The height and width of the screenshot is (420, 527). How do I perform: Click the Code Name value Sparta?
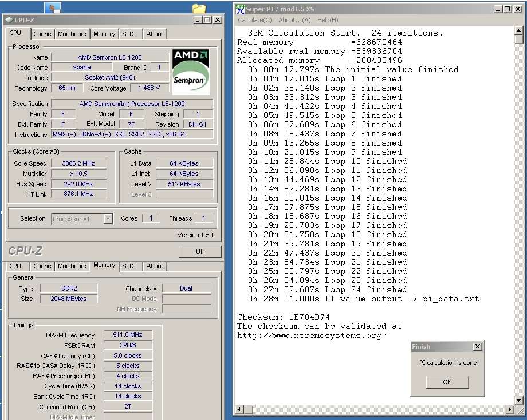coord(82,67)
